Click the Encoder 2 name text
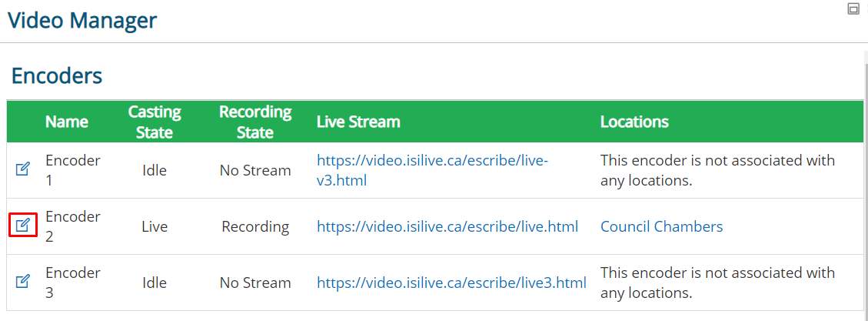868x321 pixels. tap(73, 226)
